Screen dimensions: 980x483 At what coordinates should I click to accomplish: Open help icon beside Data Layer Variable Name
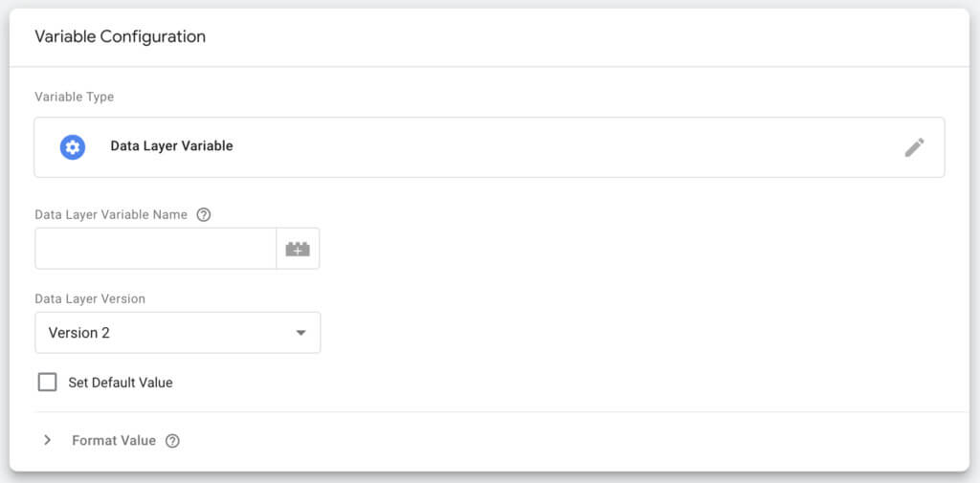pos(203,215)
